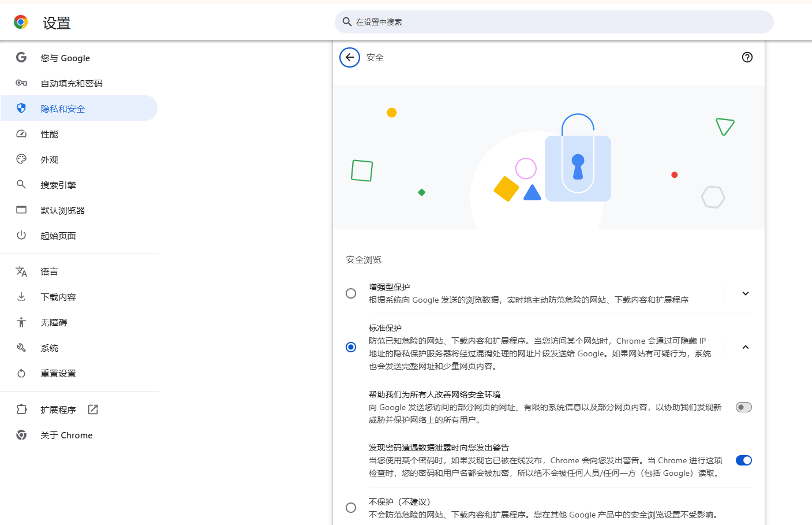Click the translate icon for 语言
The width and height of the screenshot is (812, 525).
click(21, 271)
